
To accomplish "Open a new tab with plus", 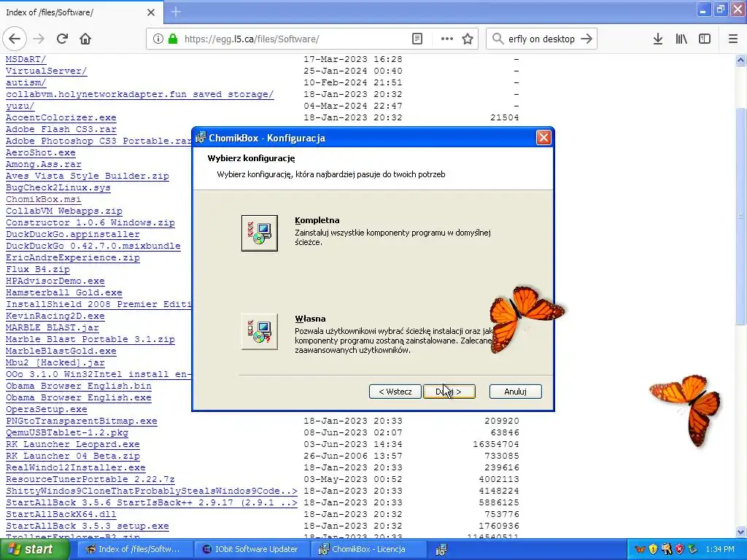I will [x=175, y=12].
